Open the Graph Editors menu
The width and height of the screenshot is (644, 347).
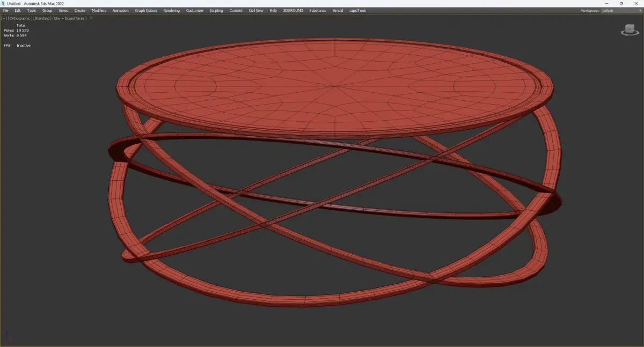[x=146, y=10]
